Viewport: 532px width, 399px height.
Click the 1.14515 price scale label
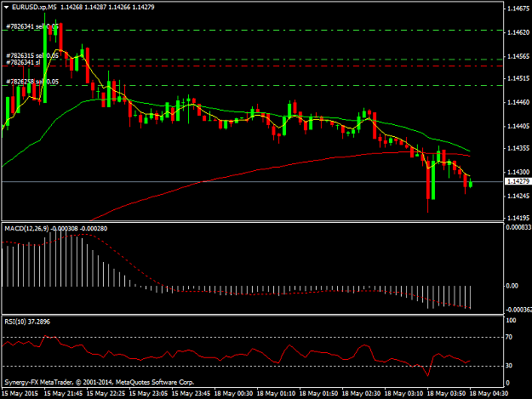pyautogui.click(x=518, y=78)
